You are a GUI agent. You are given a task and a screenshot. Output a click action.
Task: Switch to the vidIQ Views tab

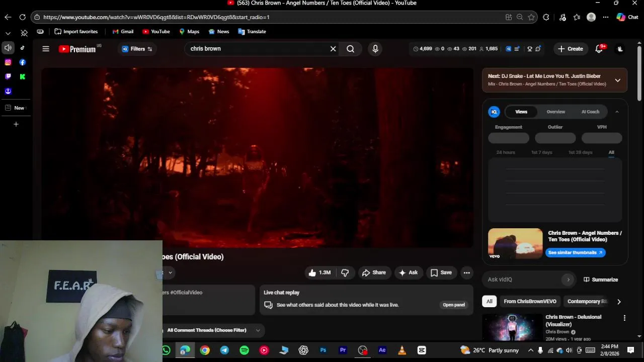521,112
